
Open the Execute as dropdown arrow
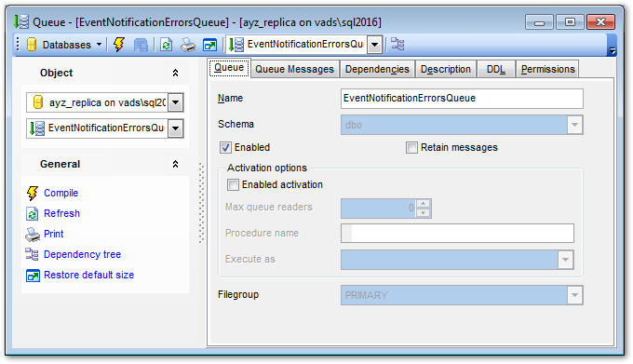tap(565, 260)
